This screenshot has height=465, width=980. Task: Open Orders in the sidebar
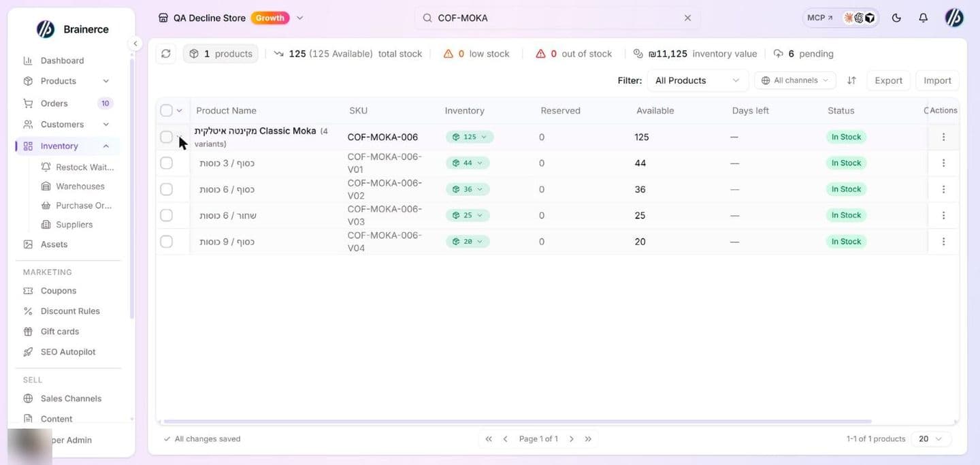tap(54, 103)
